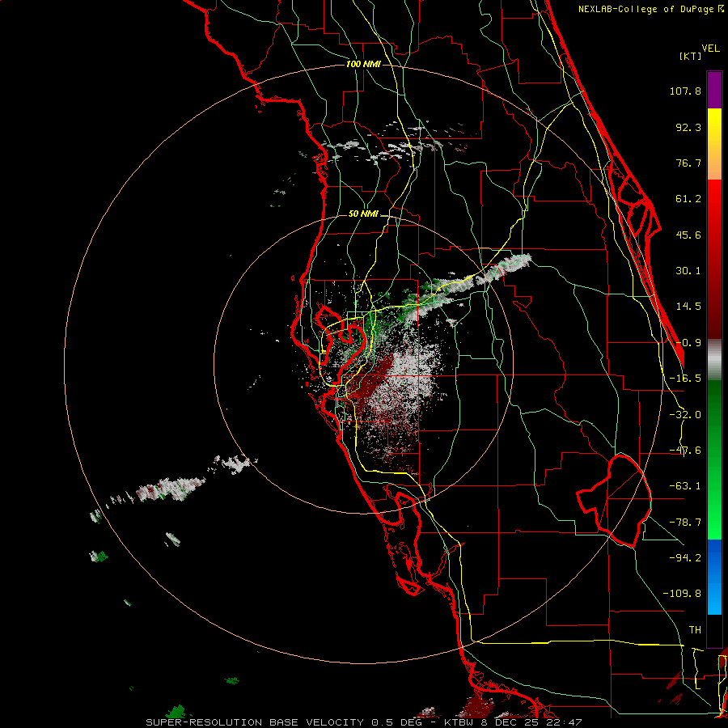The image size is (728, 728).
Task: Click the -94.2 velocity scale value
Action: pos(685,557)
